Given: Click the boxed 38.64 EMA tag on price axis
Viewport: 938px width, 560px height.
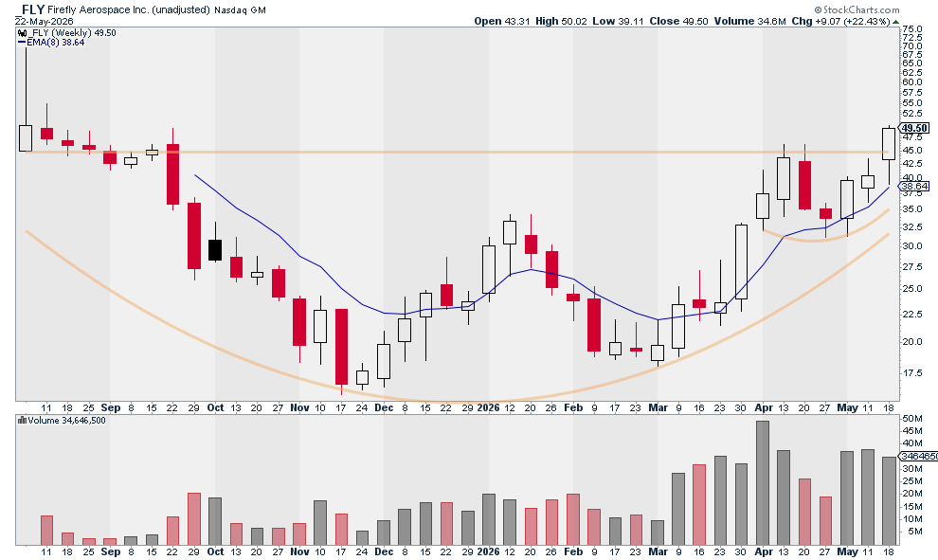Looking at the screenshot, I should pos(914,186).
